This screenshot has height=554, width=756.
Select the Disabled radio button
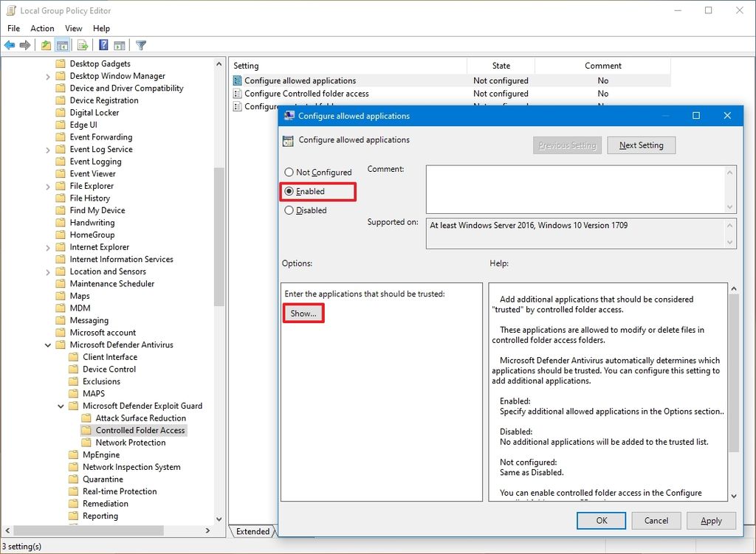289,210
